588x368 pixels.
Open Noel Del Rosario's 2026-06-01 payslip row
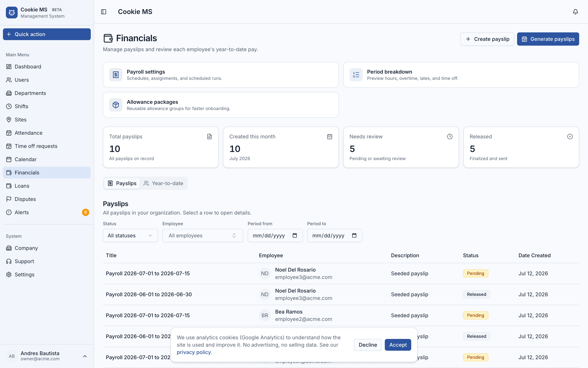(341, 294)
